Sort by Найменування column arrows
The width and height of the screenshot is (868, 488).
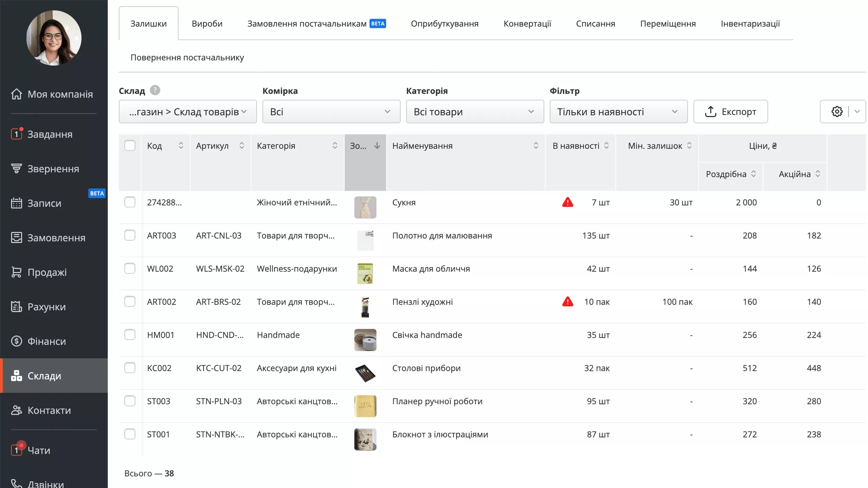coord(536,145)
